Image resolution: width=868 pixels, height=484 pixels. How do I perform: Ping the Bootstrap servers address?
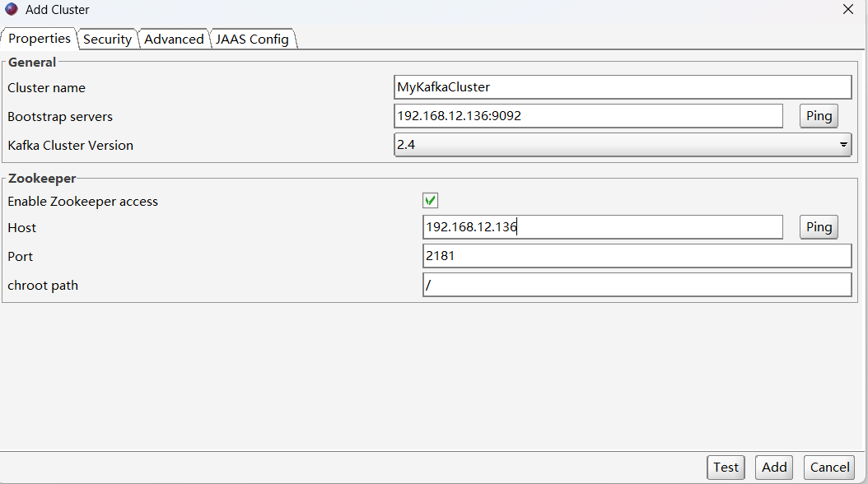[x=819, y=116]
